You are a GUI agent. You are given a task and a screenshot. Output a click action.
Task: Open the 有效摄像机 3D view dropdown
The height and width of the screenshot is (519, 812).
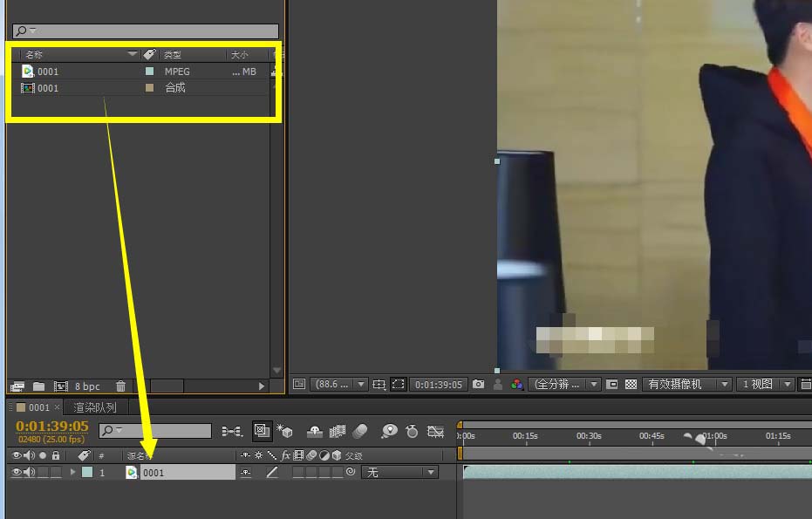tap(686, 385)
